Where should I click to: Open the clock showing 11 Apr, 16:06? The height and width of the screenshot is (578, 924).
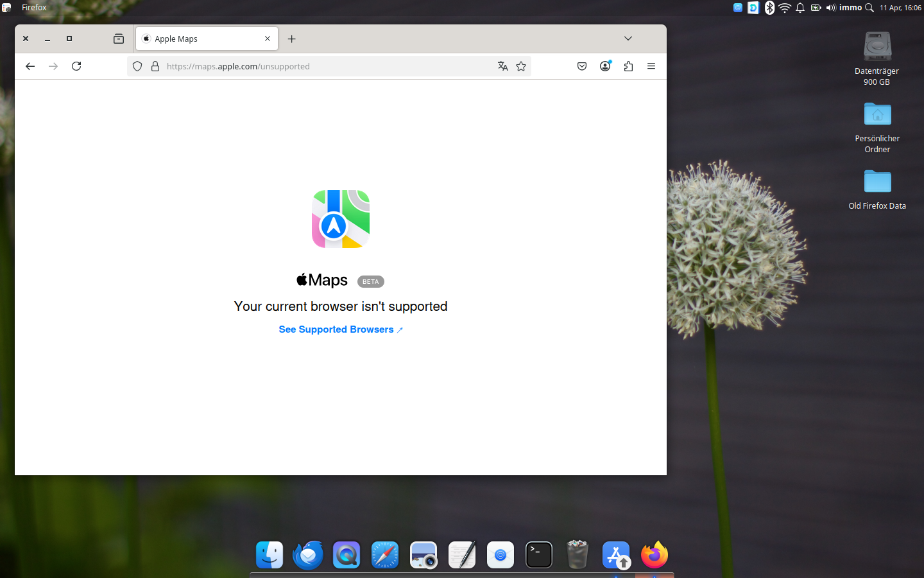[900, 8]
